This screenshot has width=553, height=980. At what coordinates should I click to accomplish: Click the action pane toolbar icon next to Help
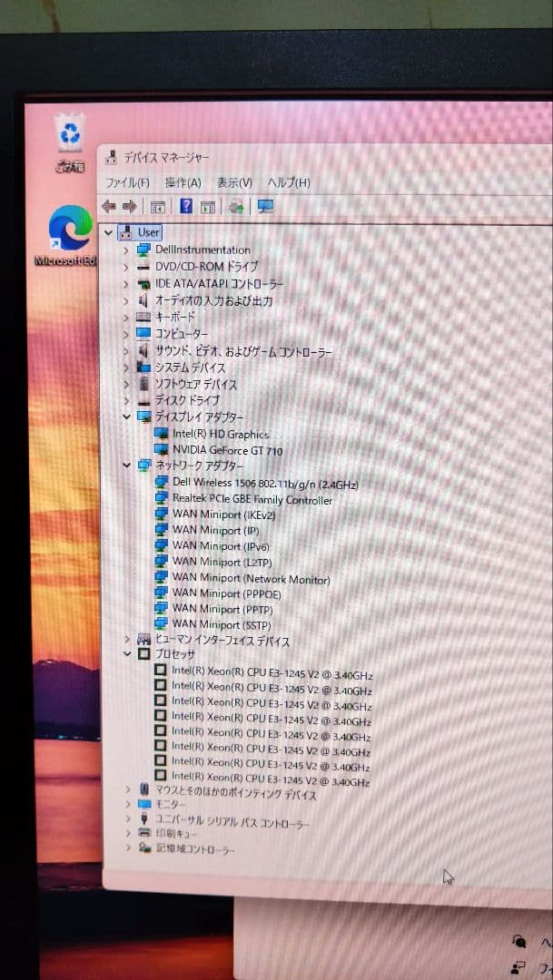[208, 207]
